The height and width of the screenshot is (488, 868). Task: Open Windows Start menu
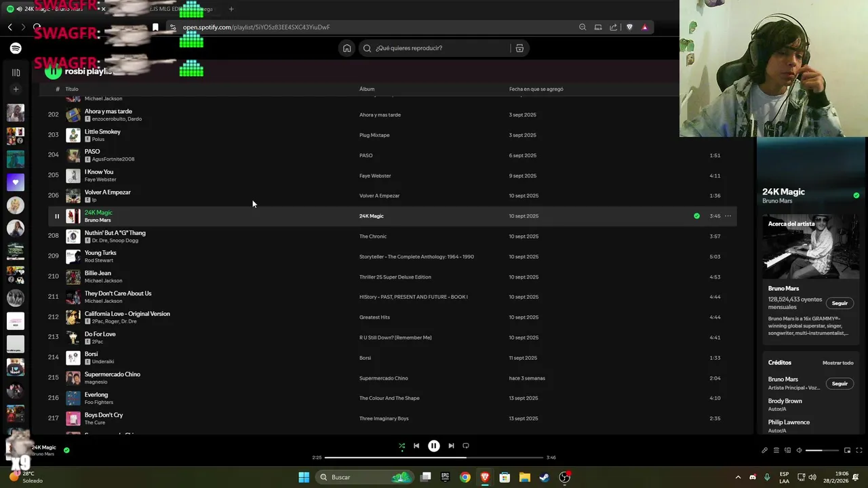click(x=304, y=477)
